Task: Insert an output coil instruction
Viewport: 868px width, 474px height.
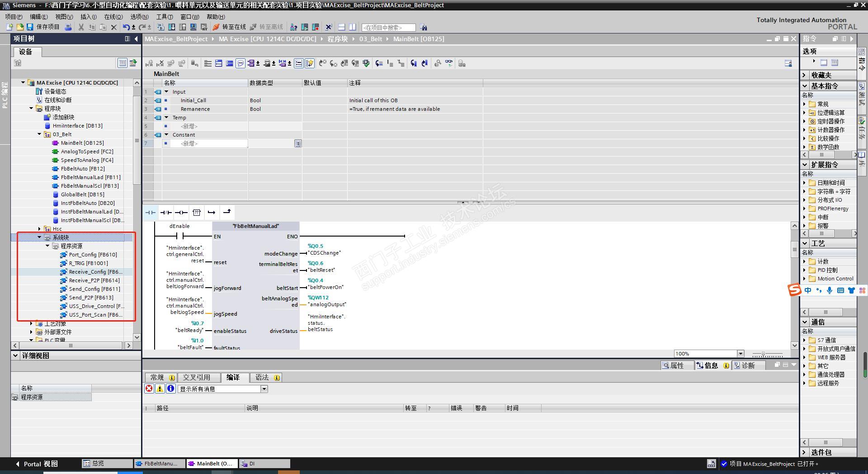Action: click(x=181, y=212)
